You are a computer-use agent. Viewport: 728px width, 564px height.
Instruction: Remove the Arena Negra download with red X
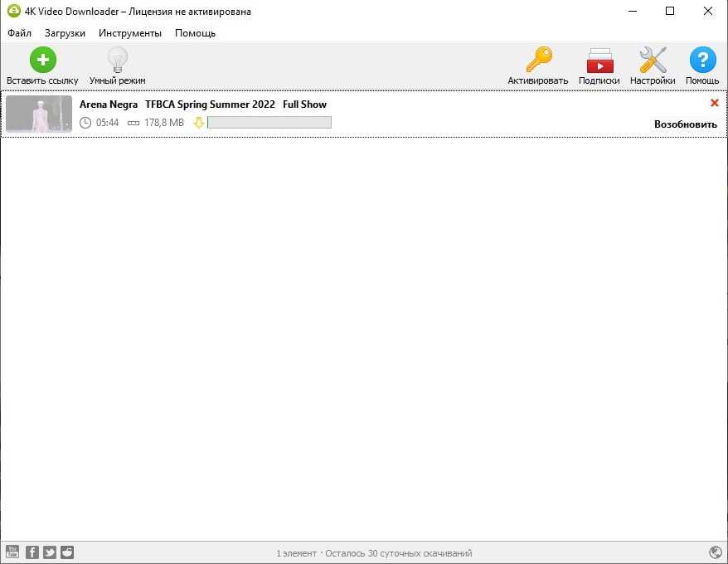coord(715,103)
